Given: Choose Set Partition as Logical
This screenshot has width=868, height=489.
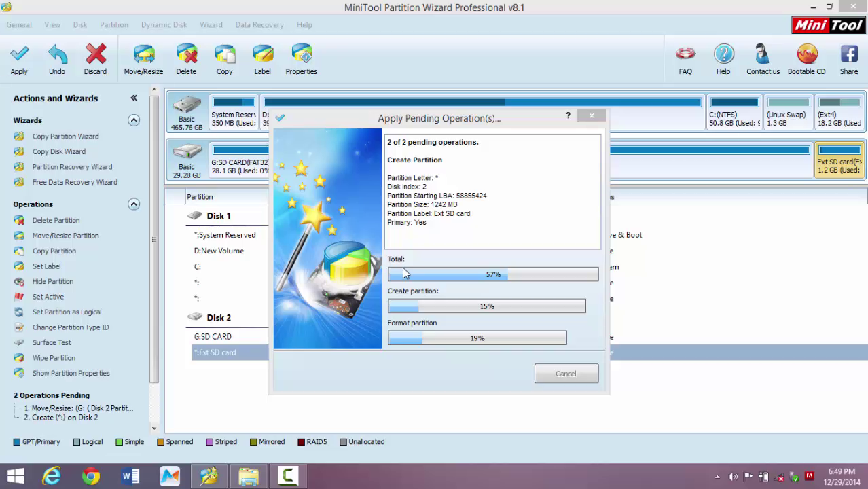Looking at the screenshot, I should point(67,312).
